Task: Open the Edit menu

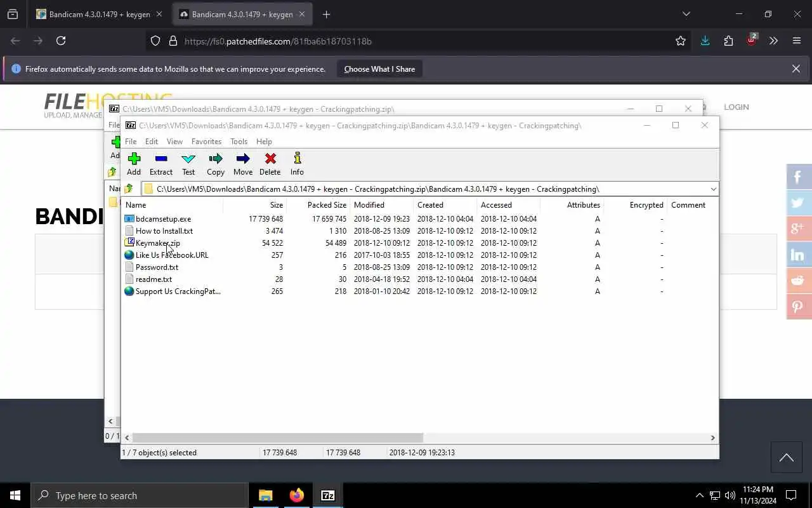Action: tap(152, 141)
